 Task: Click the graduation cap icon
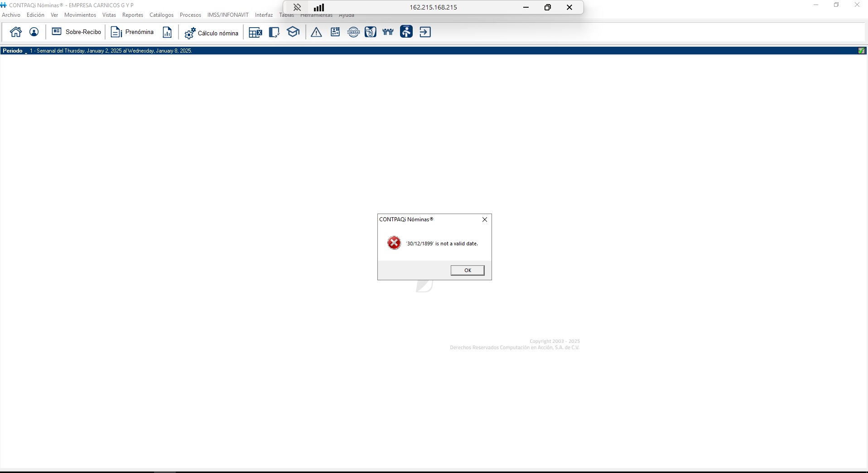[x=293, y=32]
